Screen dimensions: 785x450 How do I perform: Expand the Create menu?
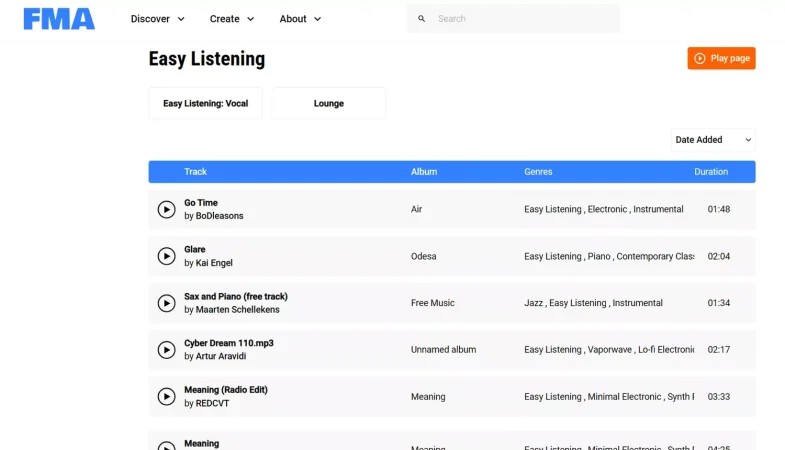coord(232,19)
